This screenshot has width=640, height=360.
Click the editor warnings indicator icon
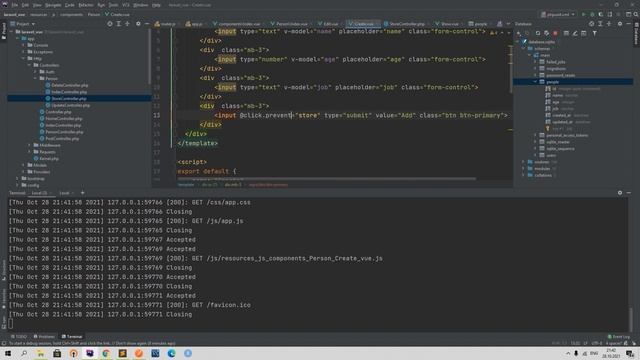coord(494,32)
